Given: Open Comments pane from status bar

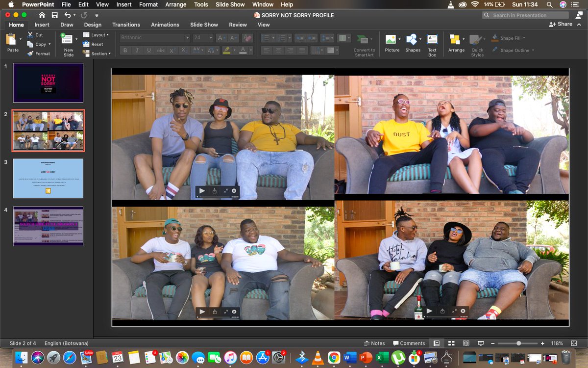Looking at the screenshot, I should tap(409, 343).
